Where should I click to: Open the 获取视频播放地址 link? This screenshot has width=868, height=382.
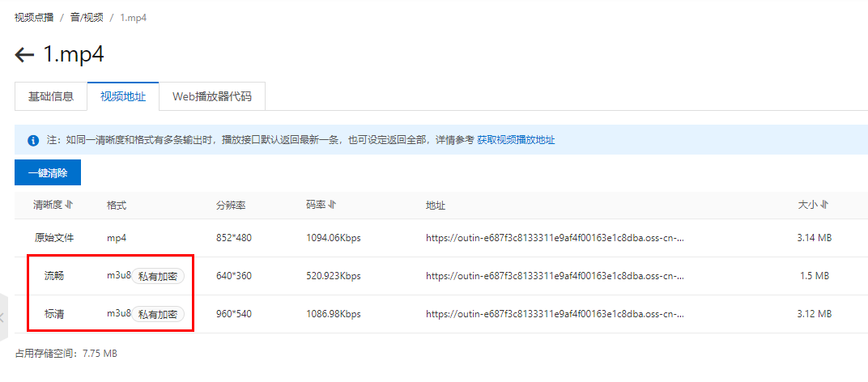(x=516, y=140)
